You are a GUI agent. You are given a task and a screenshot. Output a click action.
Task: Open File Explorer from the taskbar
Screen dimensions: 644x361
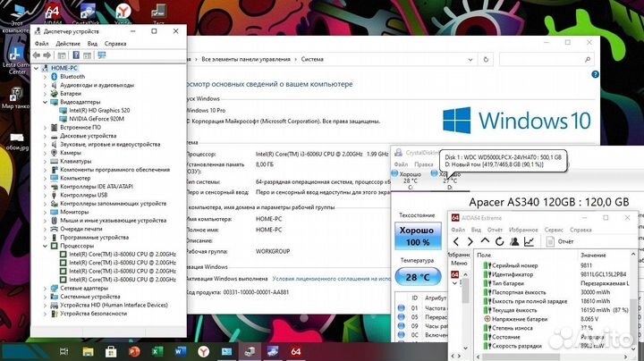(88, 351)
